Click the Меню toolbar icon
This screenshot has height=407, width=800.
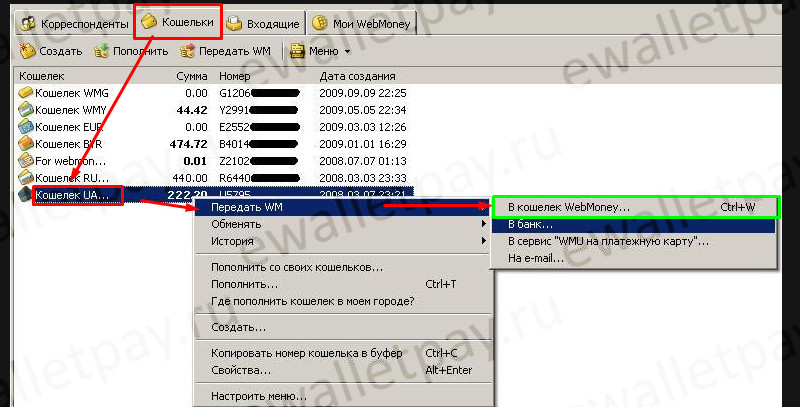pos(297,51)
